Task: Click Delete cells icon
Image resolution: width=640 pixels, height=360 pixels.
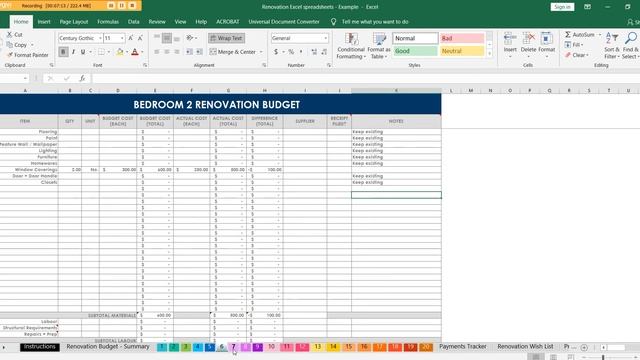Action: (x=528, y=39)
